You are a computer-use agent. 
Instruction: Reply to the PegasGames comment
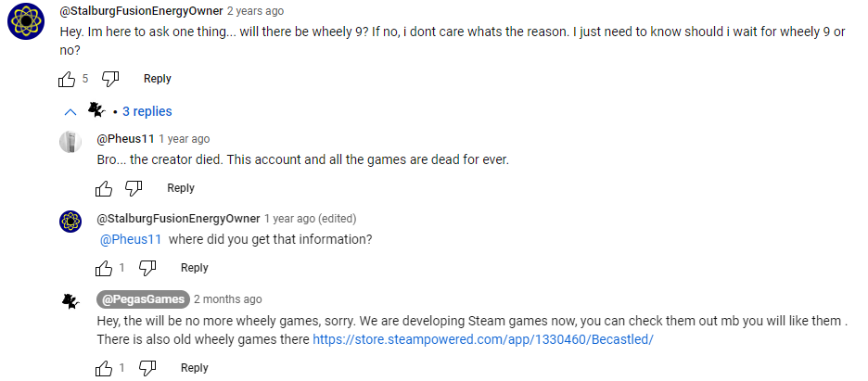point(195,368)
